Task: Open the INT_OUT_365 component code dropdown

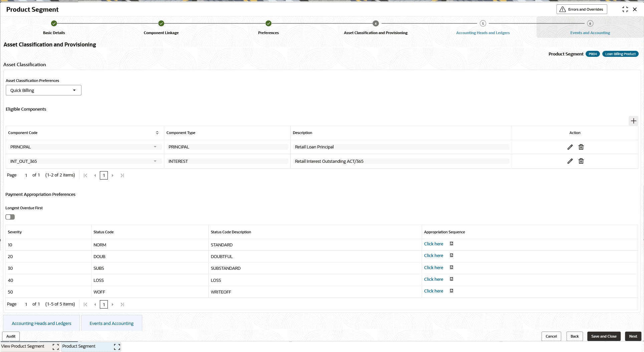Action: tap(155, 161)
